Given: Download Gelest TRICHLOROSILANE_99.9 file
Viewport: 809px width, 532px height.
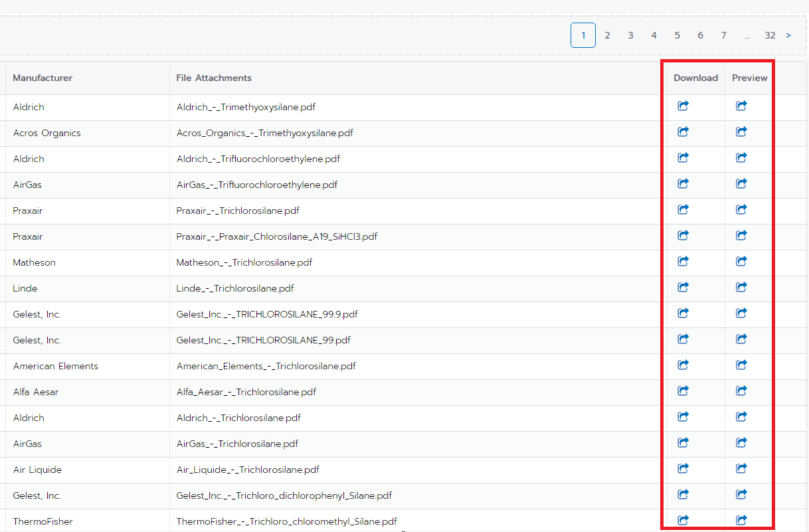Looking at the screenshot, I should point(683,313).
